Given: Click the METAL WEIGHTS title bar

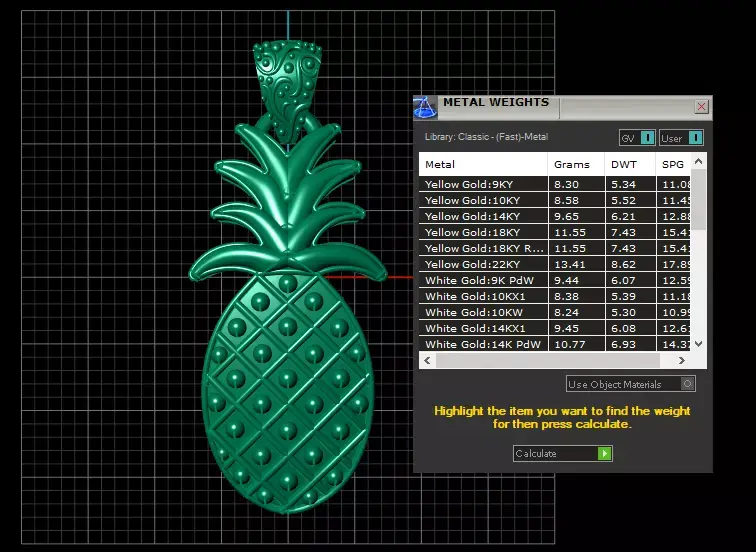Looking at the screenshot, I should (x=563, y=107).
